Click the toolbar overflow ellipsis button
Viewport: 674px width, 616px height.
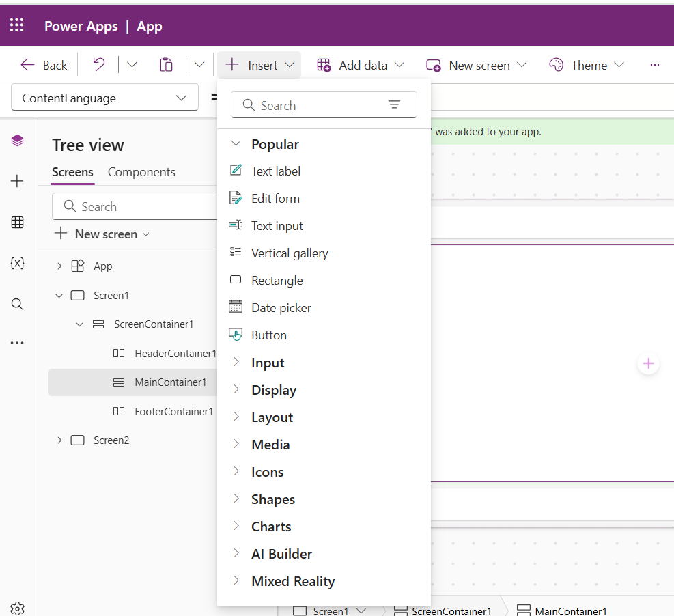(655, 65)
